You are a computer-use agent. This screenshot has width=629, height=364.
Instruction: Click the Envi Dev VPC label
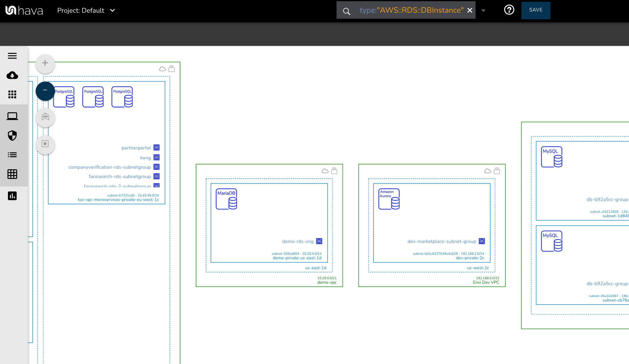486,283
